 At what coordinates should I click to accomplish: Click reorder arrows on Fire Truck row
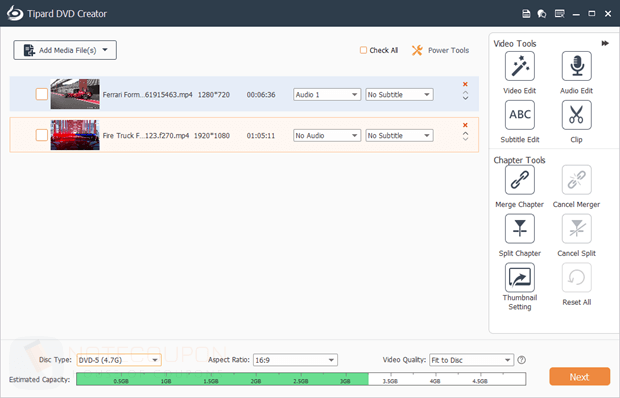coord(465,136)
